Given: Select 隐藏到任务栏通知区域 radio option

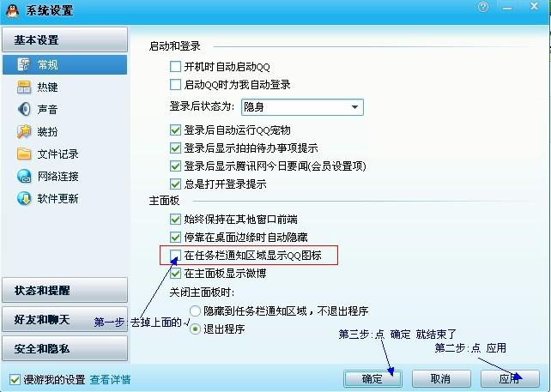Looking at the screenshot, I should point(195,311).
